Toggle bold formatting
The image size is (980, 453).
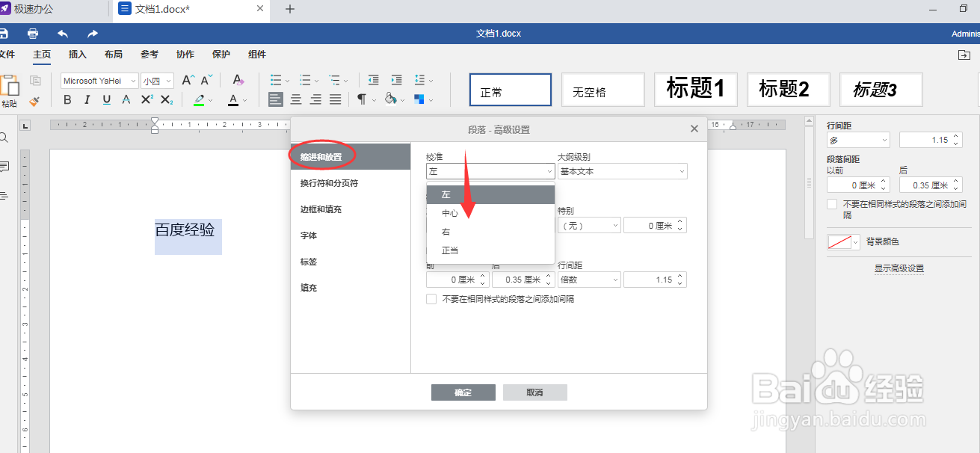click(x=67, y=99)
